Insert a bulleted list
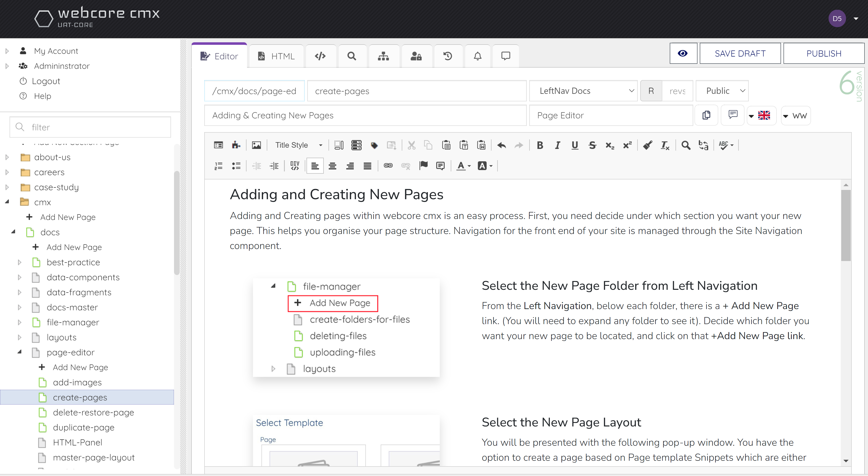The image size is (868, 476). pos(236,166)
